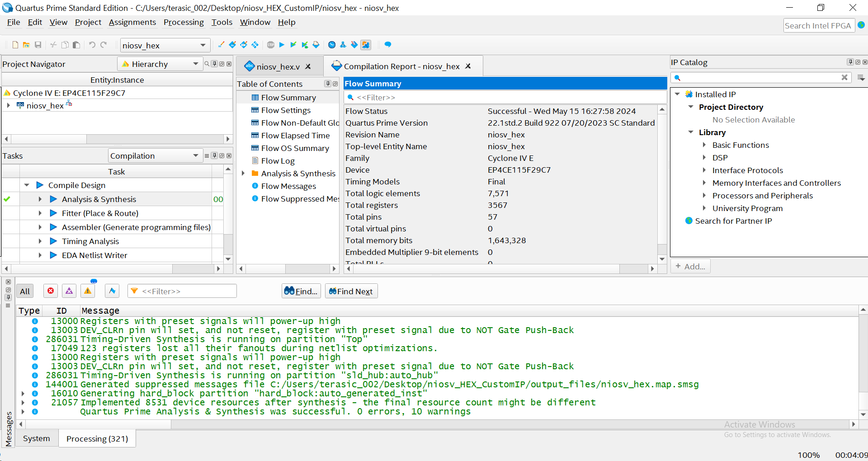The width and height of the screenshot is (868, 461).
Task: Click the Search Intel FPGA field
Action: point(818,26)
